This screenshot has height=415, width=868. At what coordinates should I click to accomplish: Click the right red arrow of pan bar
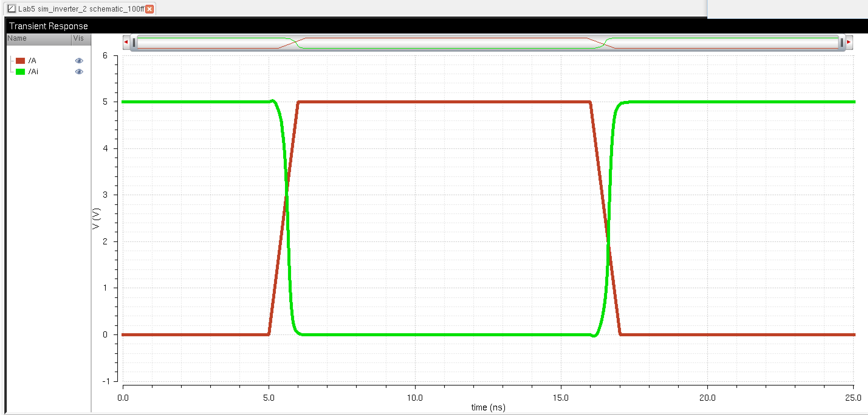point(849,42)
